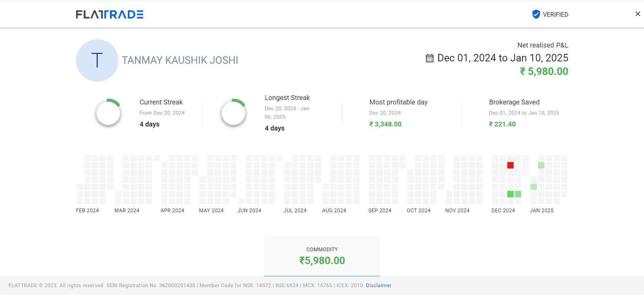Open the calendar date picker icon
Image resolution: width=644 pixels, height=297 pixels.
pyautogui.click(x=430, y=58)
